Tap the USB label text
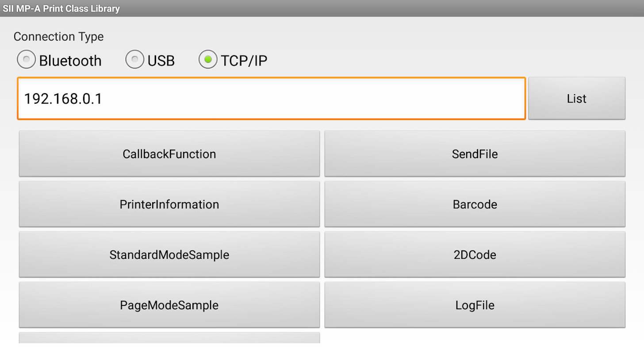 point(161,61)
